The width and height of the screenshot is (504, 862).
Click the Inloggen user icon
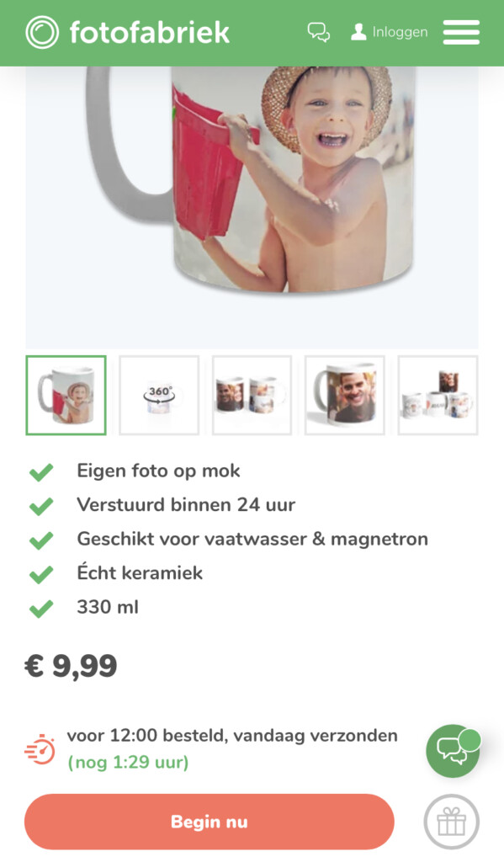pos(358,32)
